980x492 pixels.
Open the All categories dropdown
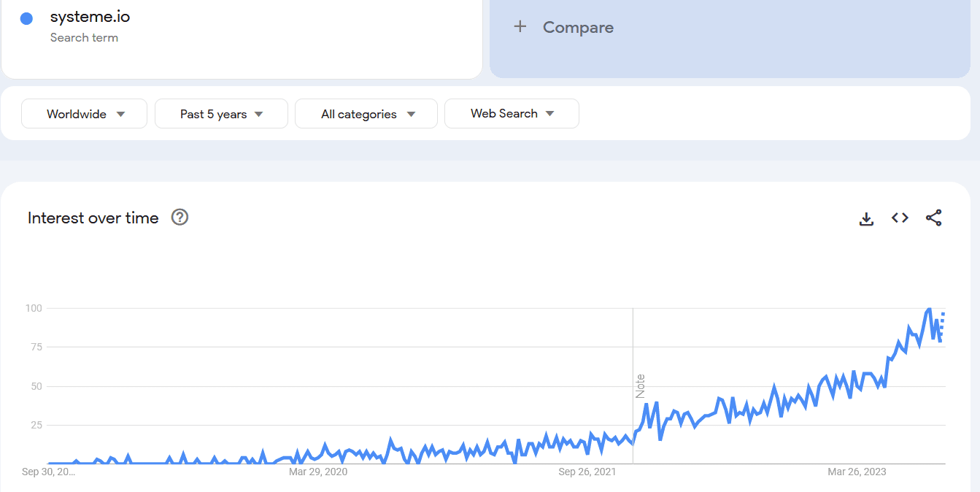pos(366,114)
